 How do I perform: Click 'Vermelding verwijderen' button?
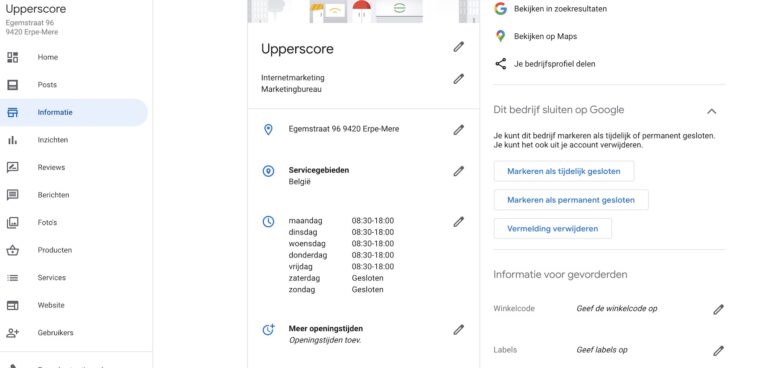click(x=552, y=229)
